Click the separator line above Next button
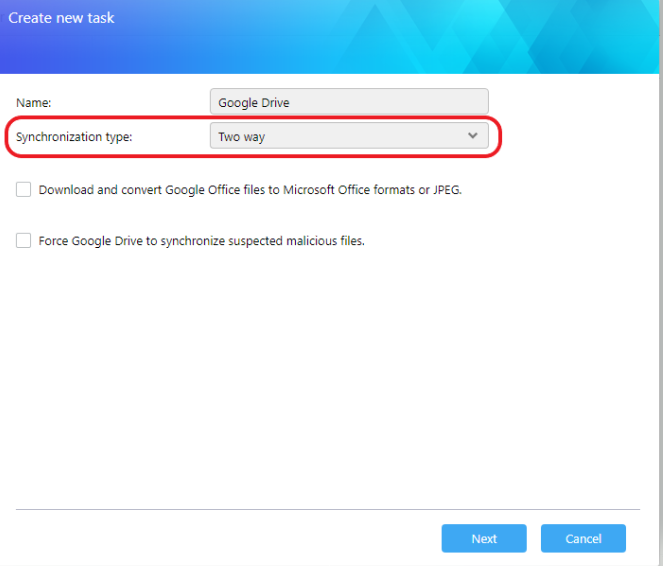The width and height of the screenshot is (663, 566). 328,509
